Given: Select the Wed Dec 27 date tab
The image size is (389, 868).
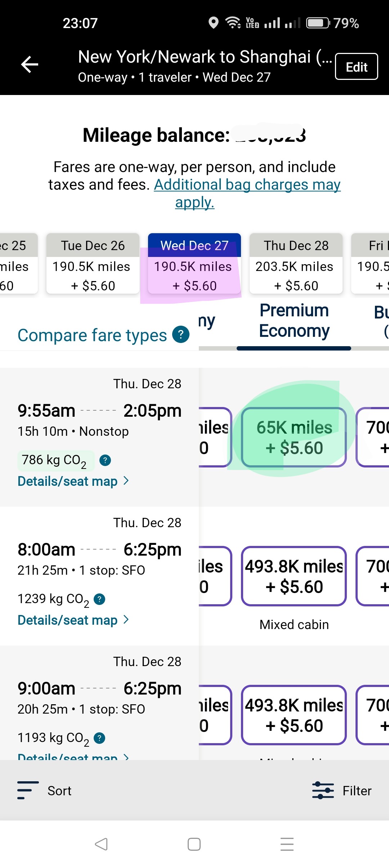Looking at the screenshot, I should pos(194,264).
